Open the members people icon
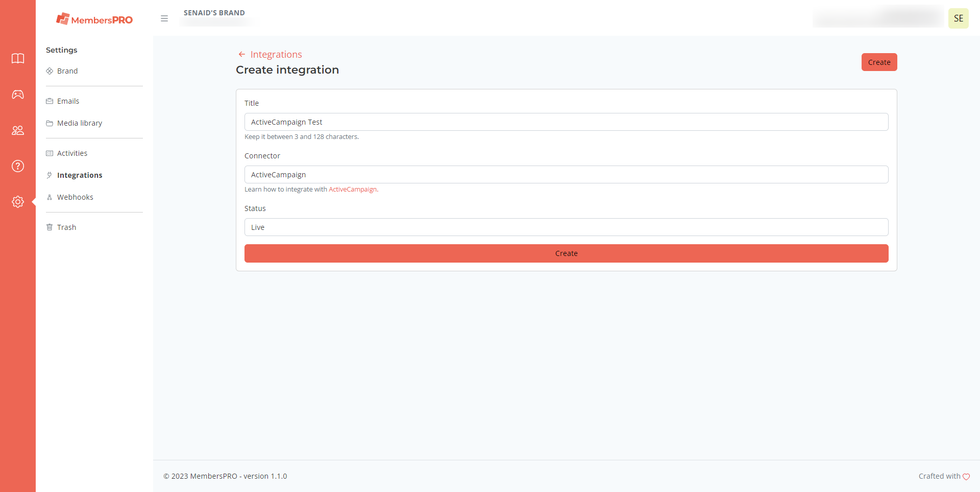This screenshot has width=980, height=492. tap(18, 130)
